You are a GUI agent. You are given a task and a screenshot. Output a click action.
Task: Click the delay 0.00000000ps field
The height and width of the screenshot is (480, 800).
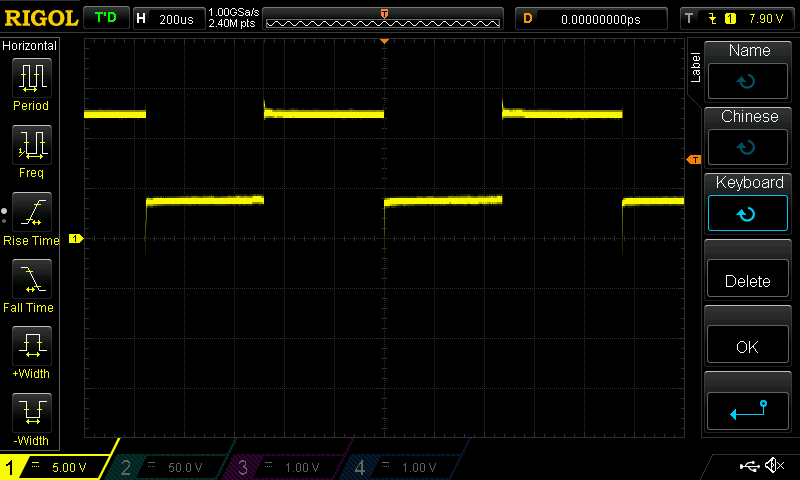point(591,19)
